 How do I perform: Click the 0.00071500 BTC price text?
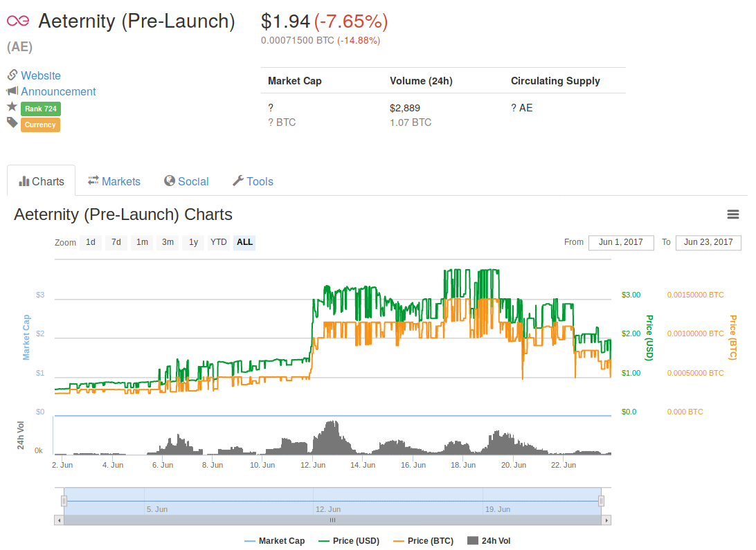298,40
